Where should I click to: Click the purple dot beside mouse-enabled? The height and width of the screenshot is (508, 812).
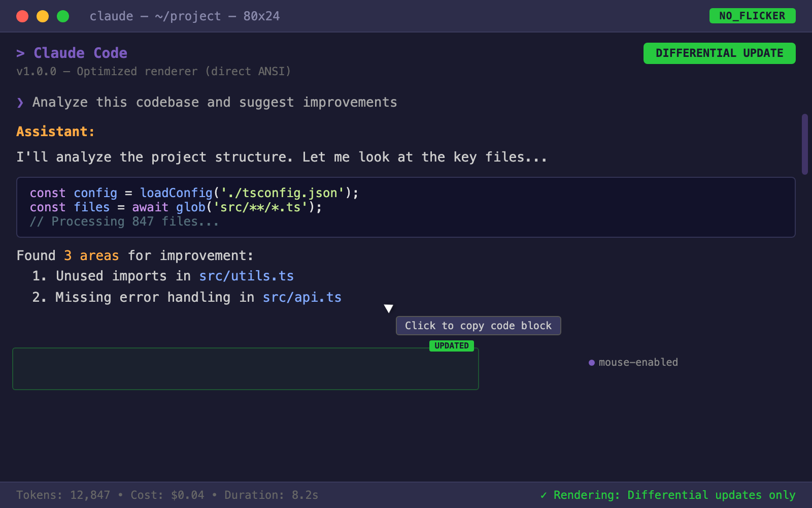pos(591,363)
